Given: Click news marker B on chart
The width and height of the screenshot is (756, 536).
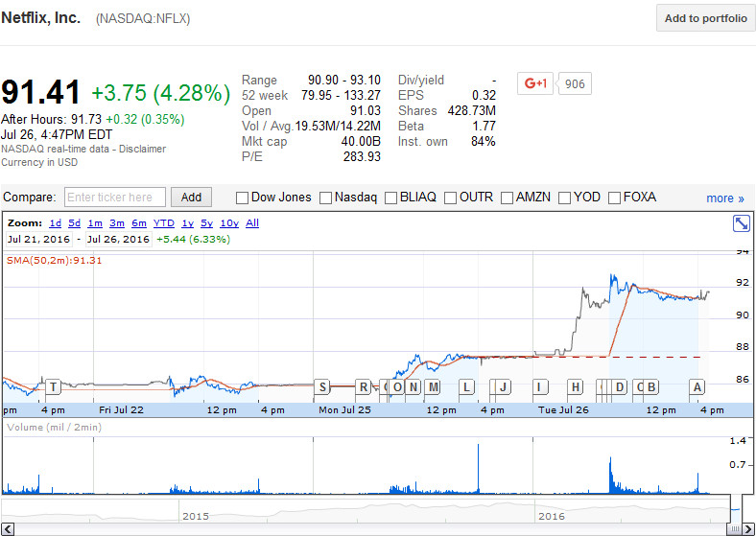Looking at the screenshot, I should click(651, 386).
